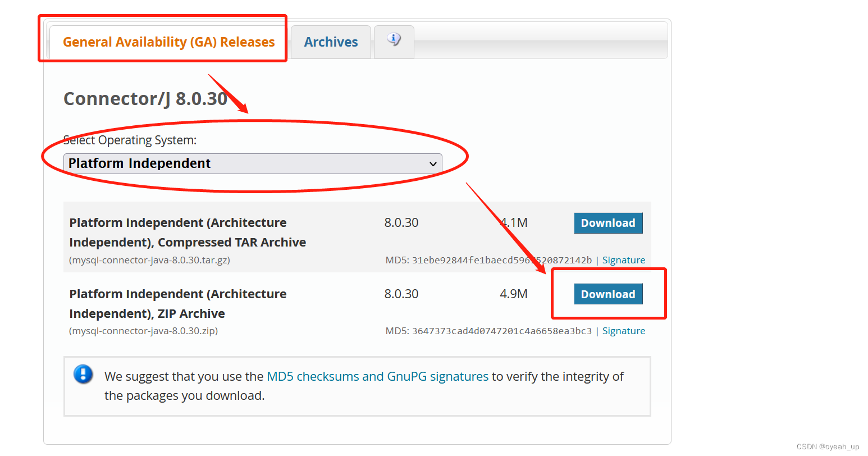This screenshot has width=868, height=456.
Task: Click 8.0.30 version in the ZIP row
Action: (x=401, y=294)
